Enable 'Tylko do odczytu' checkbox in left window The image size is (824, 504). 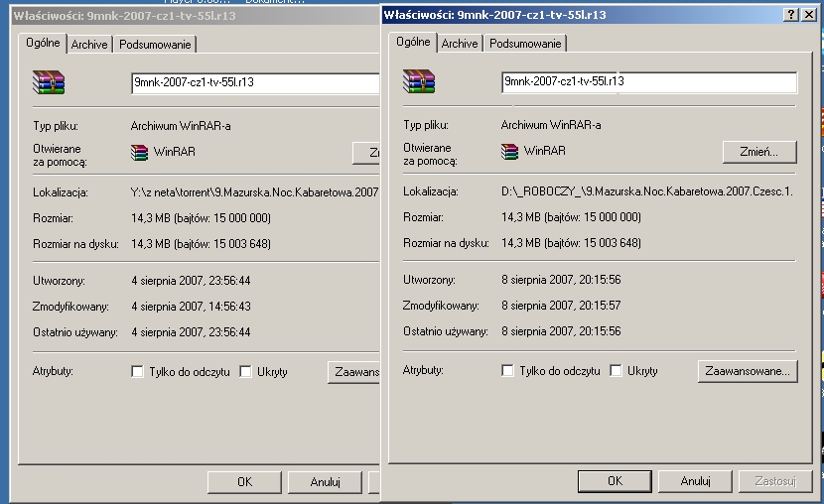click(x=137, y=372)
